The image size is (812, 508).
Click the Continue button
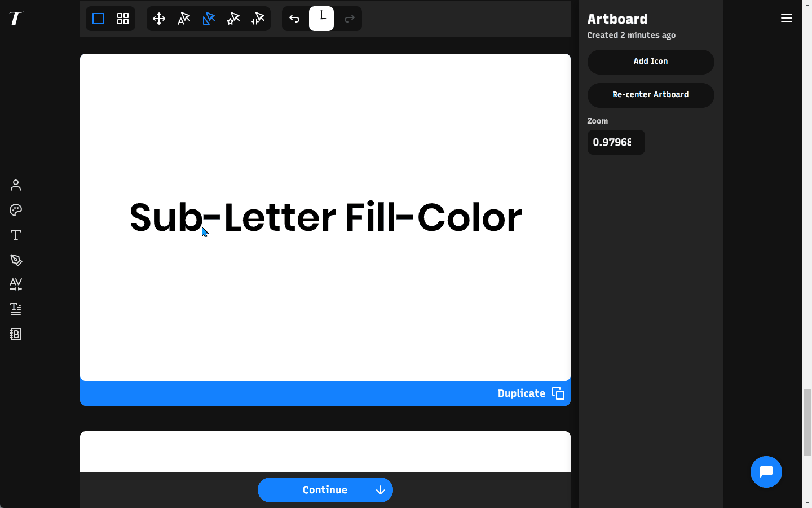(325, 490)
